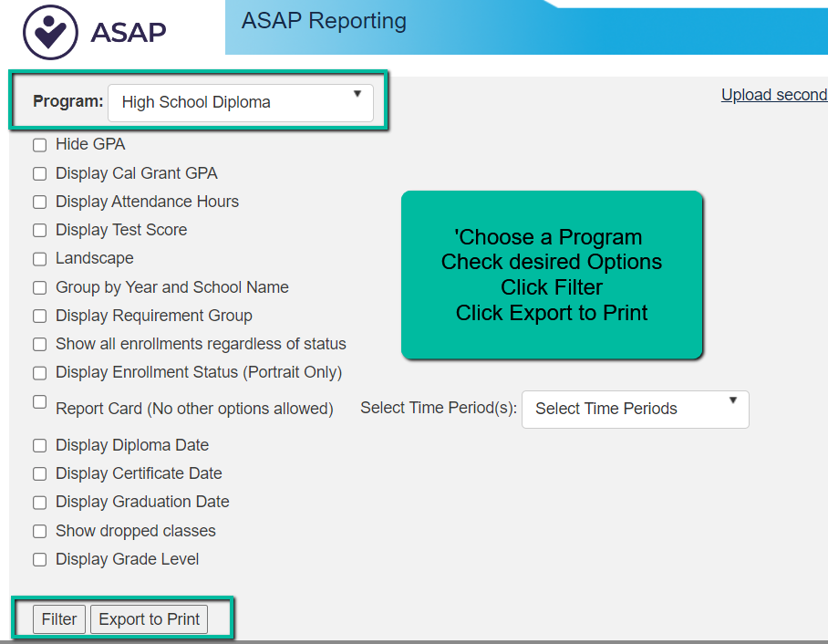Click the ASAP checkmark logo icon
The width and height of the screenshot is (828, 644).
click(50, 32)
